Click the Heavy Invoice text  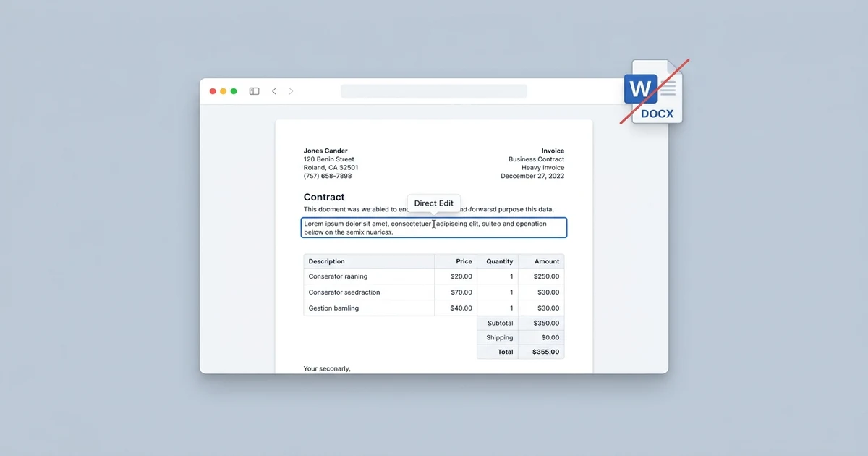click(542, 168)
